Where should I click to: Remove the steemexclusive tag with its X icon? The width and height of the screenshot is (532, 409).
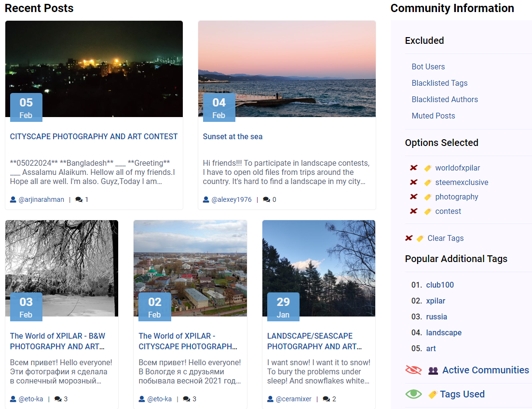[x=413, y=182]
